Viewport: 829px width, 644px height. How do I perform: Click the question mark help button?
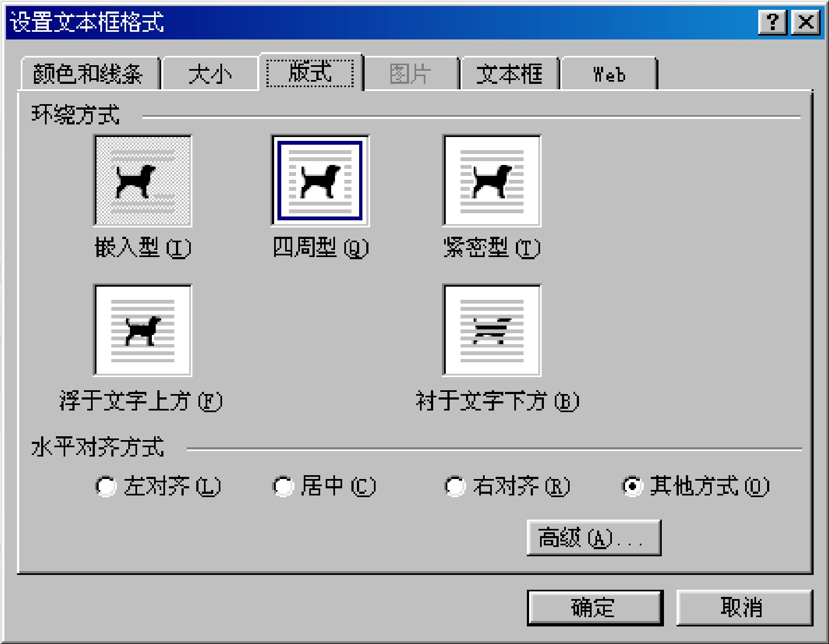(x=773, y=22)
